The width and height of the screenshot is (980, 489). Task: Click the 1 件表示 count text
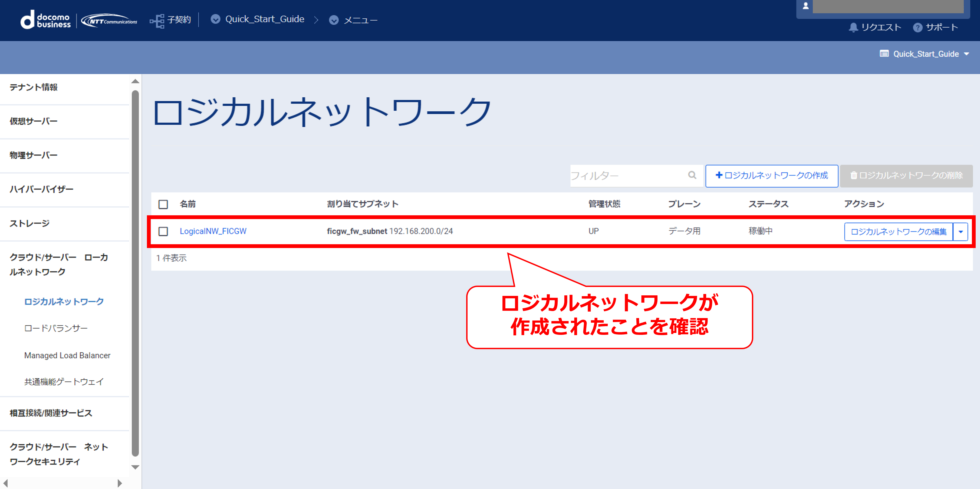pyautogui.click(x=171, y=258)
